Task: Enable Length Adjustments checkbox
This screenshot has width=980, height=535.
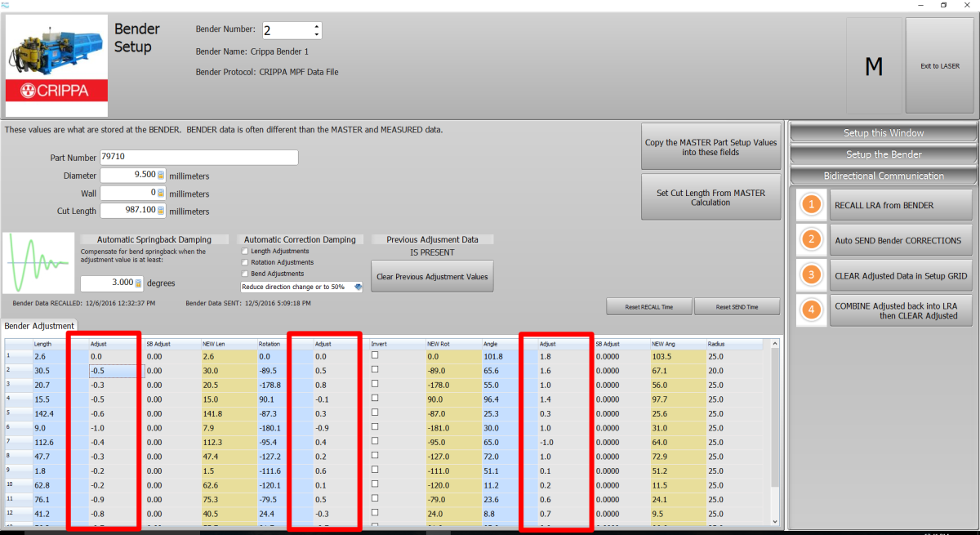Action: point(245,252)
